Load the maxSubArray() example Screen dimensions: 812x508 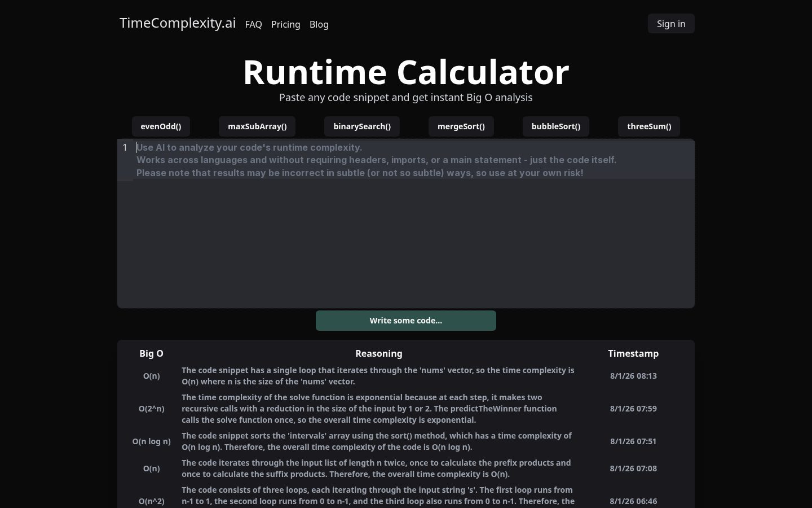[257, 126]
